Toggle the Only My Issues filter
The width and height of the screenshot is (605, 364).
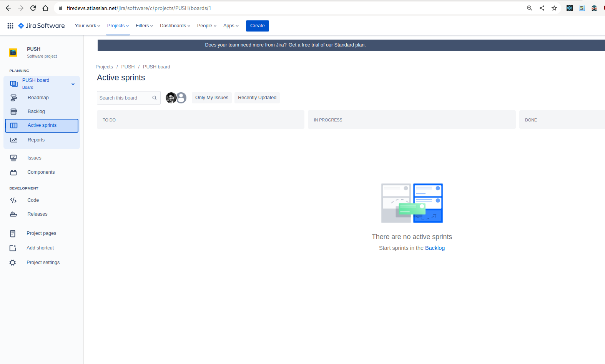212,98
